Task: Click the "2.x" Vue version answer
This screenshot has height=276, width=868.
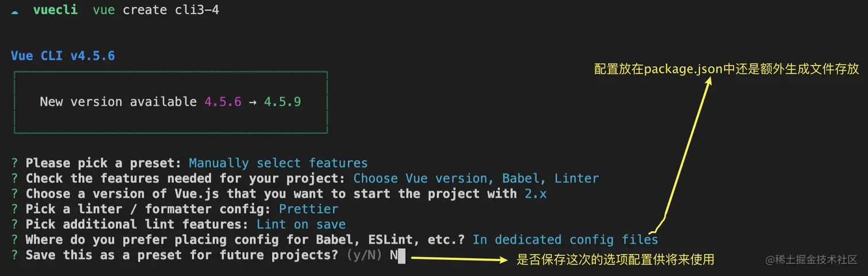Action: [x=536, y=194]
